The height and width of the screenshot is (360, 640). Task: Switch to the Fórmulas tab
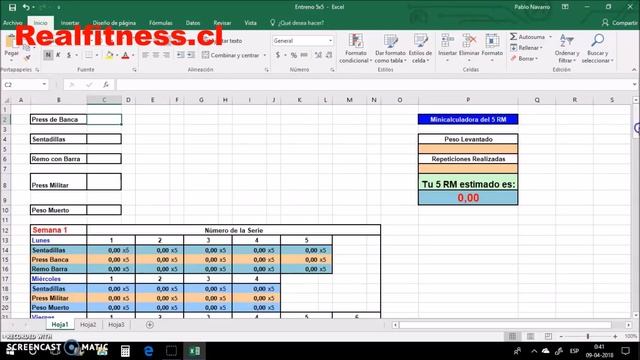(x=160, y=23)
